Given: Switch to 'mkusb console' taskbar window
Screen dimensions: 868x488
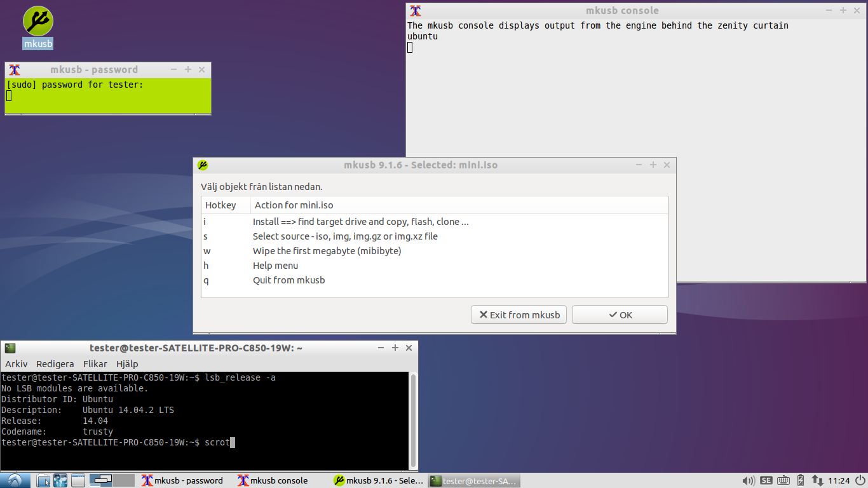Looking at the screenshot, I should [273, 480].
